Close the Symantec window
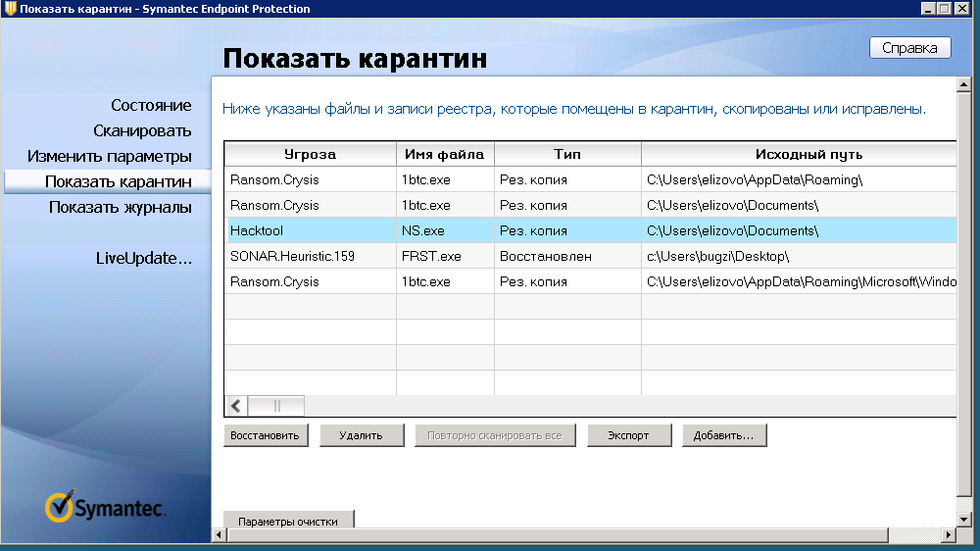The image size is (980, 551). coord(962,9)
